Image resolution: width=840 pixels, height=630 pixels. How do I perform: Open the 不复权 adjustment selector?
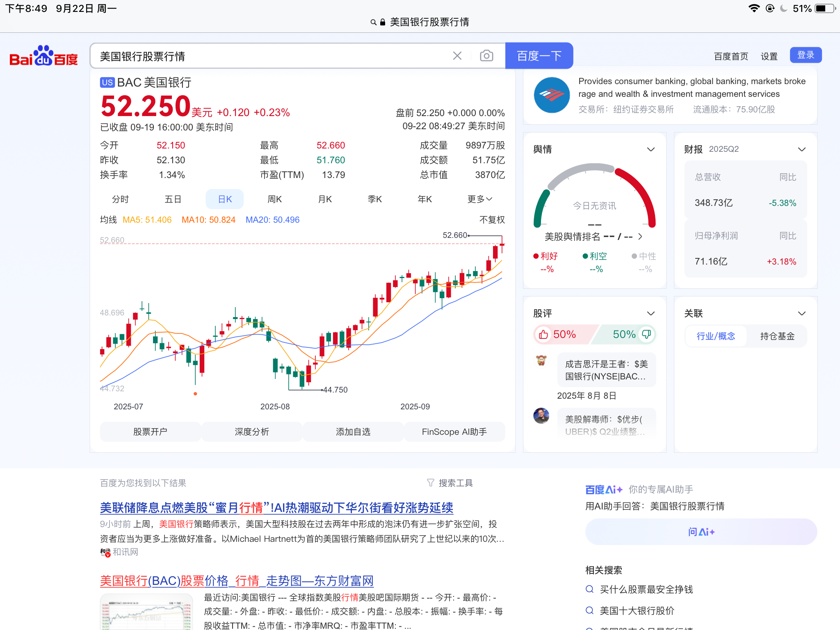492,220
